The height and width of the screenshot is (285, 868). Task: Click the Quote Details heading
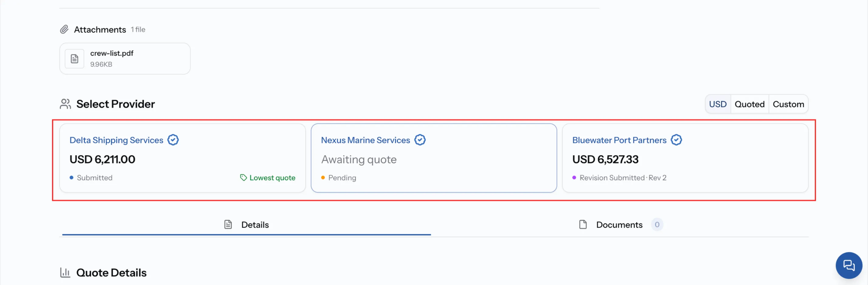coord(111,273)
